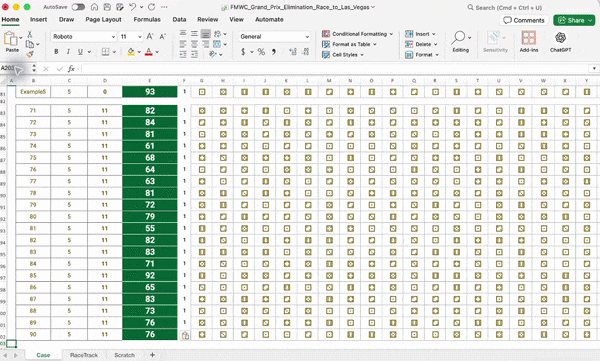
Task: Click the Wrap Text icon
Action: click(x=217, y=34)
